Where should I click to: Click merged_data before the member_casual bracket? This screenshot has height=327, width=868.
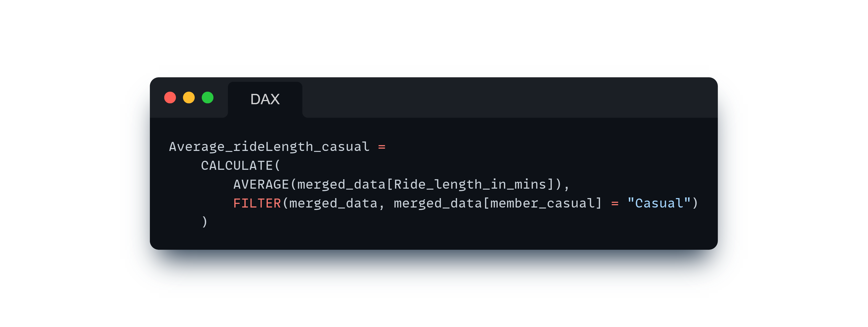[438, 204]
